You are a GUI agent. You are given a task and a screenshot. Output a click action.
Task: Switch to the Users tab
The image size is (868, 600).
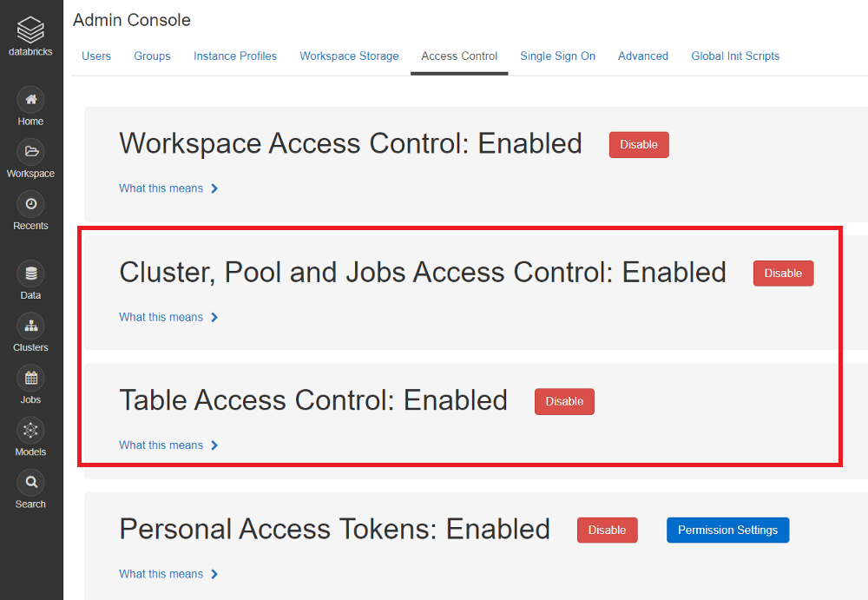click(x=95, y=56)
